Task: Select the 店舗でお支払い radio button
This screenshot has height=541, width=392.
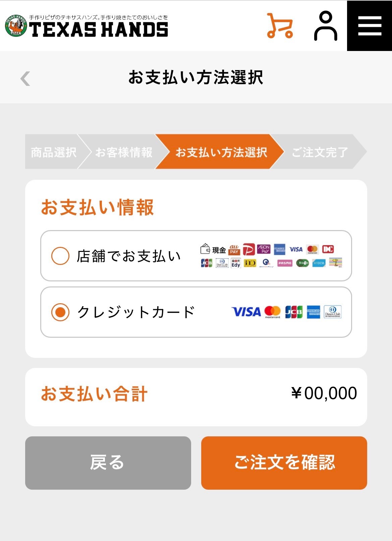Action: (x=60, y=256)
